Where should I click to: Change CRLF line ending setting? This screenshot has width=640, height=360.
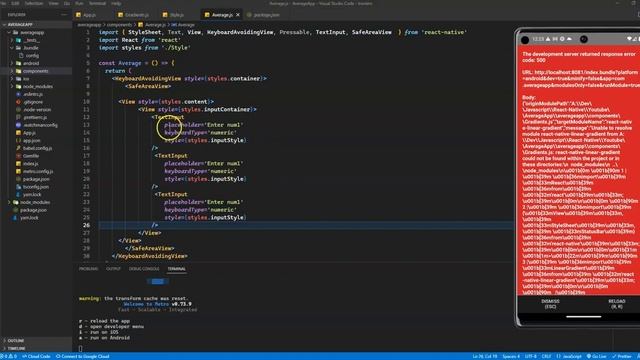pos(546,356)
